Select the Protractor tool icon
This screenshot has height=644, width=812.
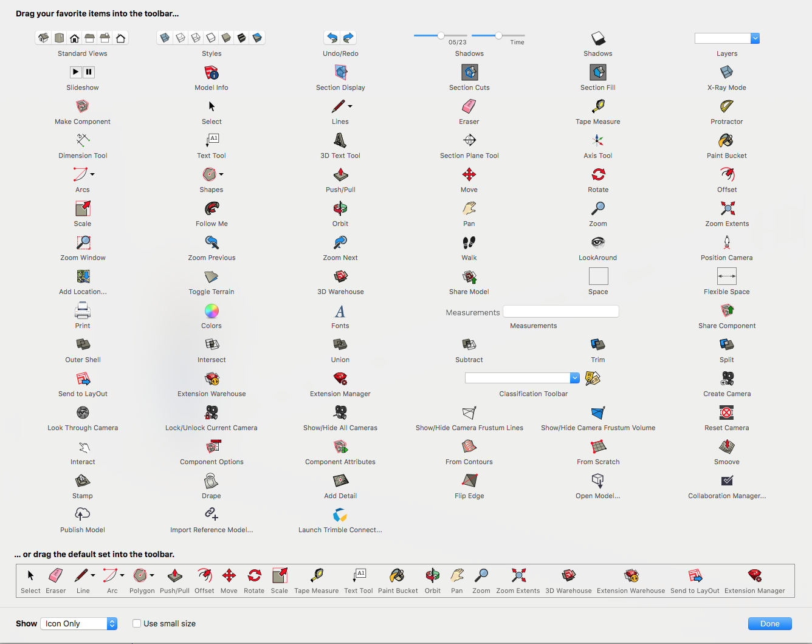point(726,108)
